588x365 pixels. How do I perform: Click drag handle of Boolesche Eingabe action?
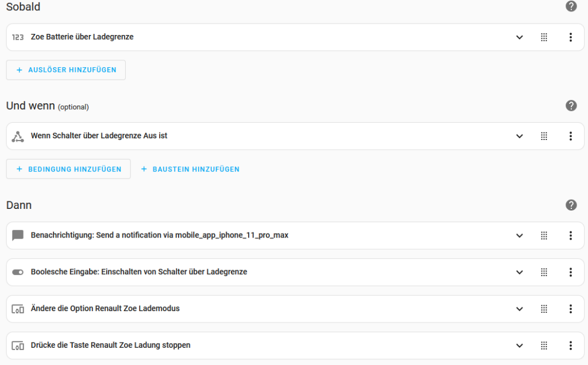(544, 272)
